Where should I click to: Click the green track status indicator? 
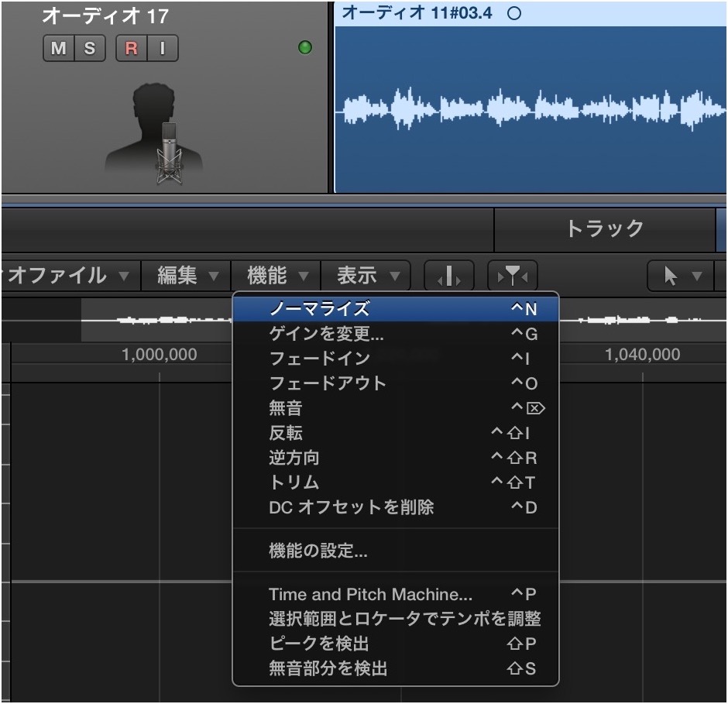coord(305,47)
